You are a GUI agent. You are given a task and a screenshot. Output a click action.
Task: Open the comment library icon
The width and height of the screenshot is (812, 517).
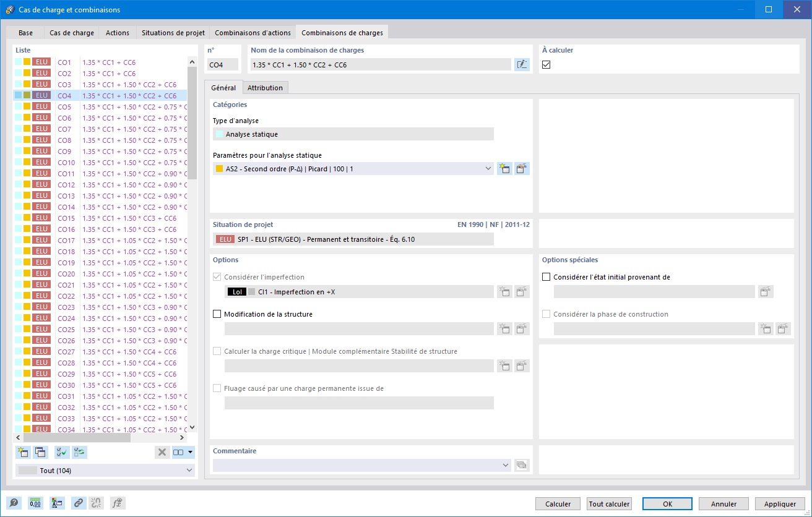pos(522,465)
